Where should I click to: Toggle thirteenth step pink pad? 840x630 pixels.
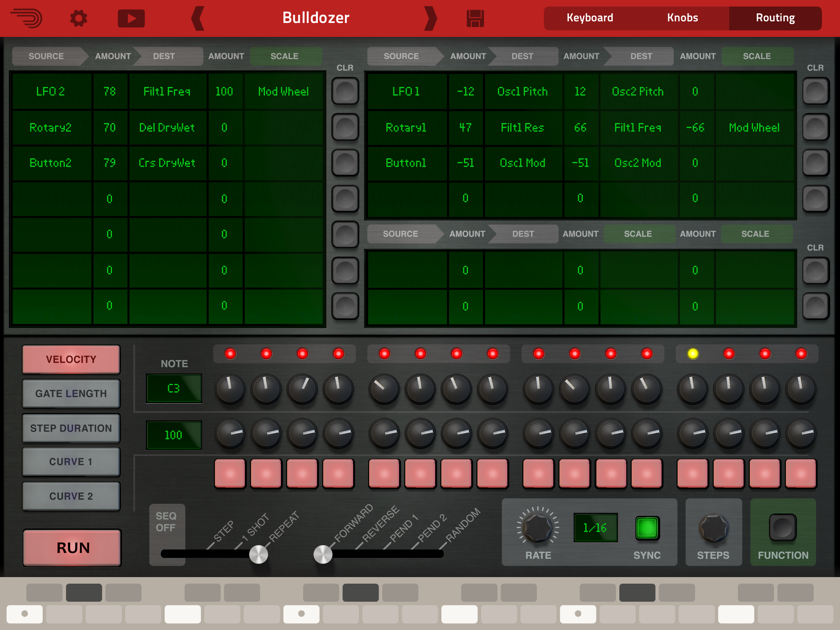693,473
